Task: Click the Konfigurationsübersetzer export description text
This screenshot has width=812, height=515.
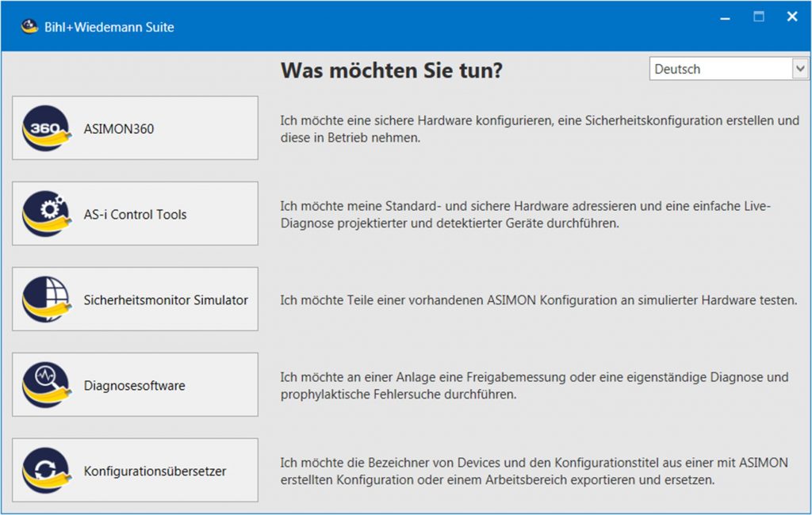Action: click(531, 470)
